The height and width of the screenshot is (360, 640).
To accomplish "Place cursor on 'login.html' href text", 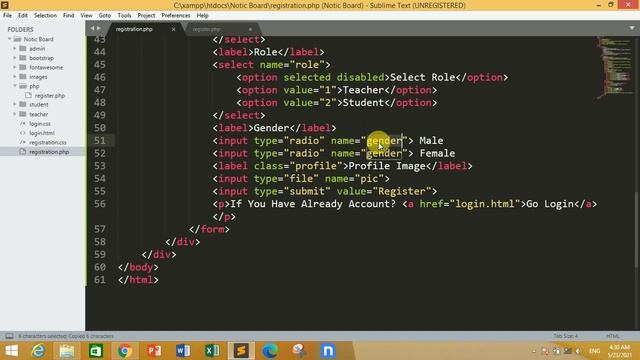I will 484,204.
